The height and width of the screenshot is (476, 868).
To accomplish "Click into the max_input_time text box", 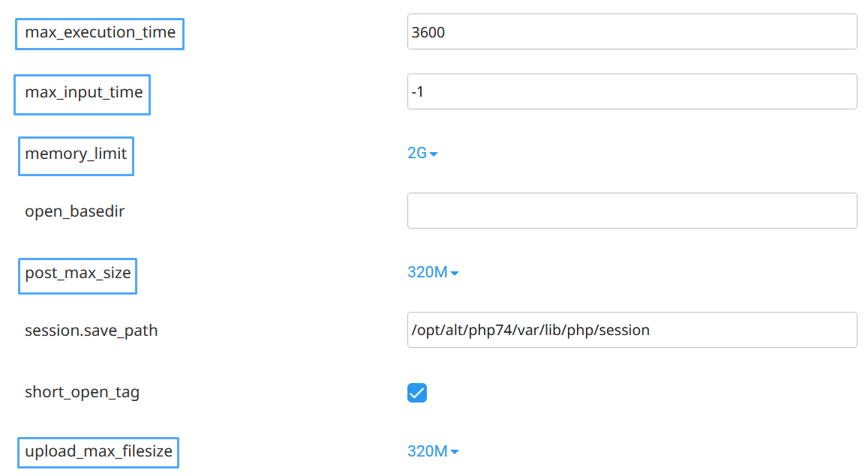I will (x=632, y=91).
